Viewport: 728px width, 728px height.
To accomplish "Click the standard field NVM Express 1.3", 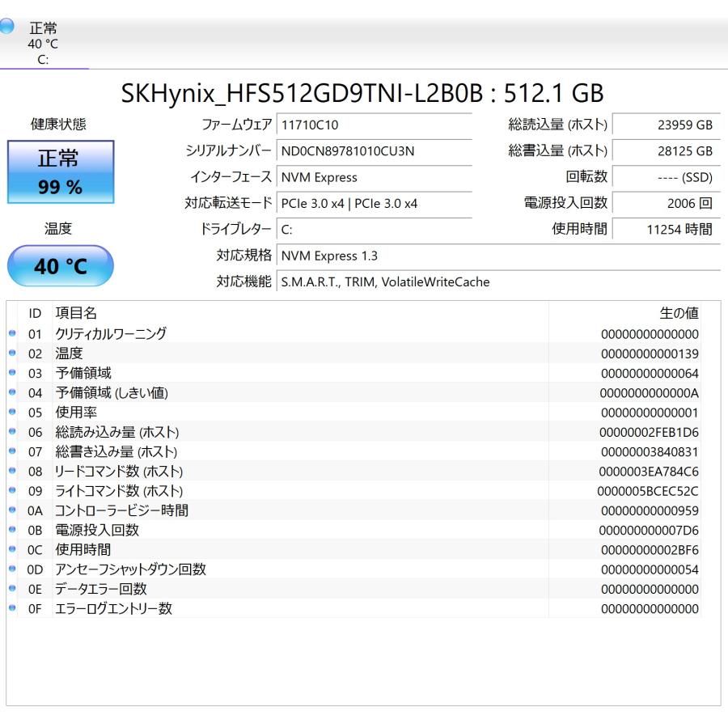I will click(498, 256).
